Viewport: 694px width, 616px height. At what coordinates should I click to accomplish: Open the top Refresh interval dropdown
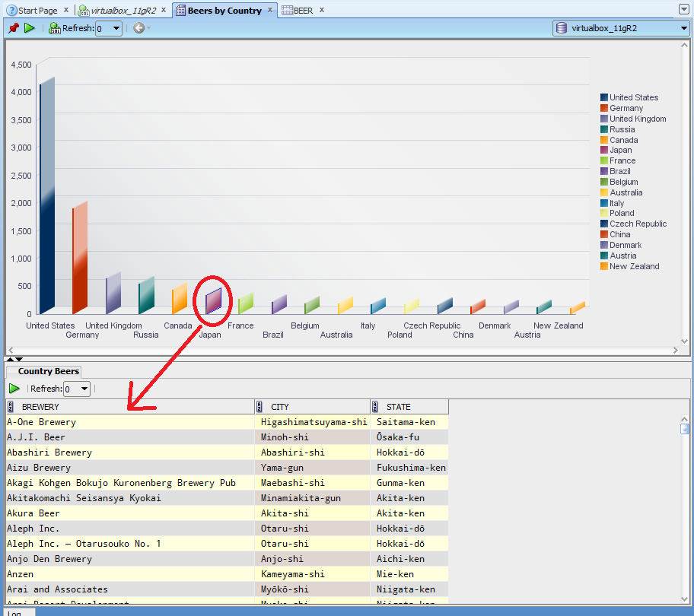(x=116, y=28)
